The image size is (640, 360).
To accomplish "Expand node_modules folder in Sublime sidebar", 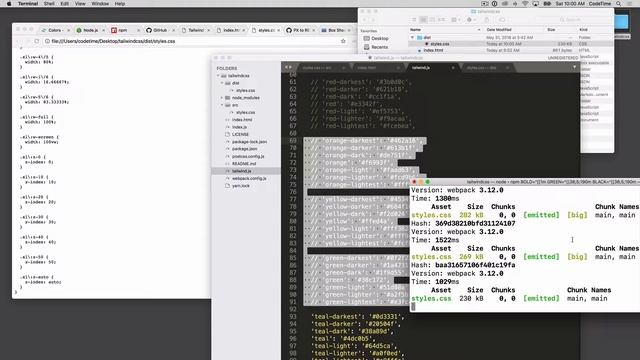I will click(222, 98).
